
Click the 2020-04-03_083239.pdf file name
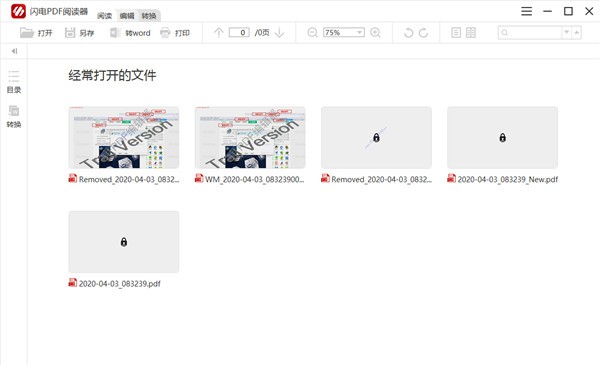119,284
